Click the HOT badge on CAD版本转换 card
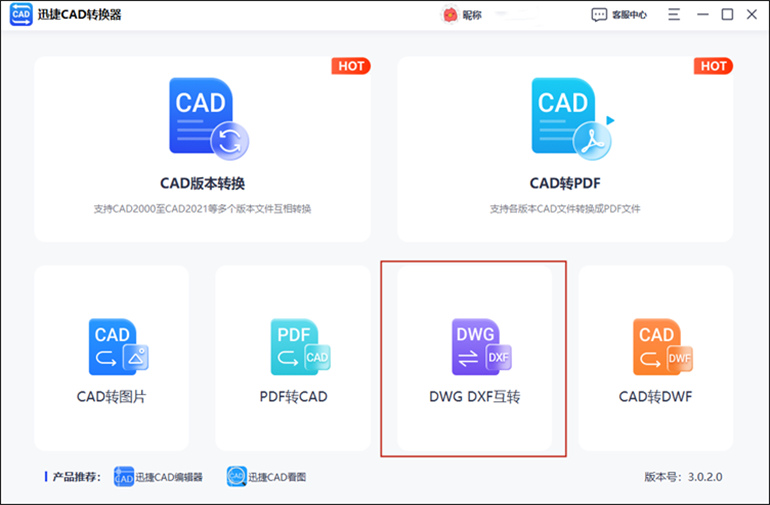The height and width of the screenshot is (505, 770). pyautogui.click(x=351, y=66)
